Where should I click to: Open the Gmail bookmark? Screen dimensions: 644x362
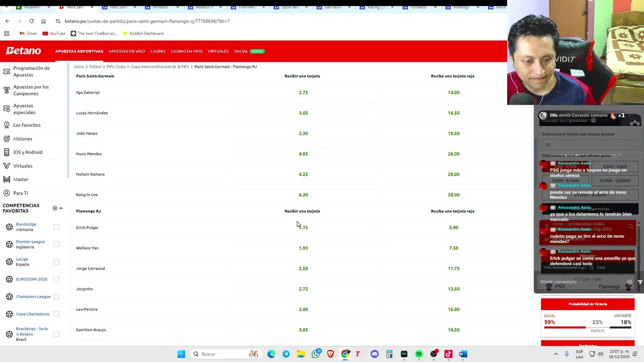pyautogui.click(x=28, y=33)
